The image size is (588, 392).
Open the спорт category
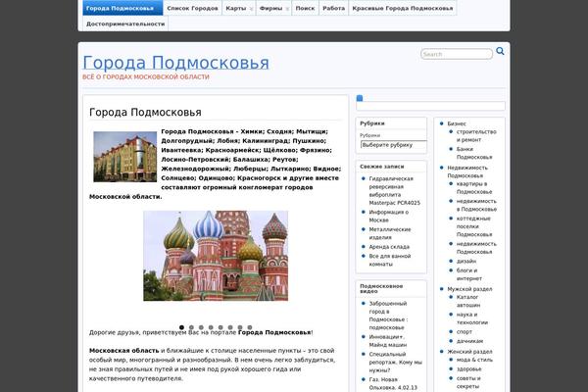click(464, 331)
